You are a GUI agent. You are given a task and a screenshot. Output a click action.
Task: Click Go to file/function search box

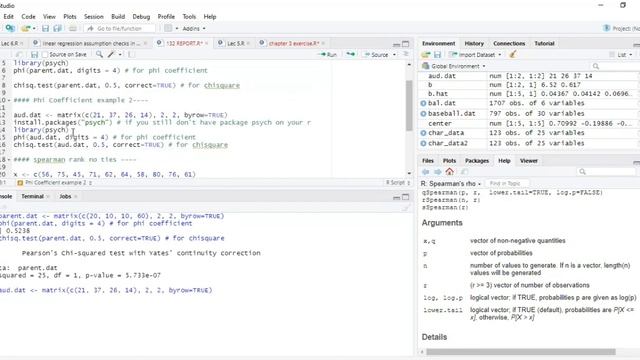point(120,29)
